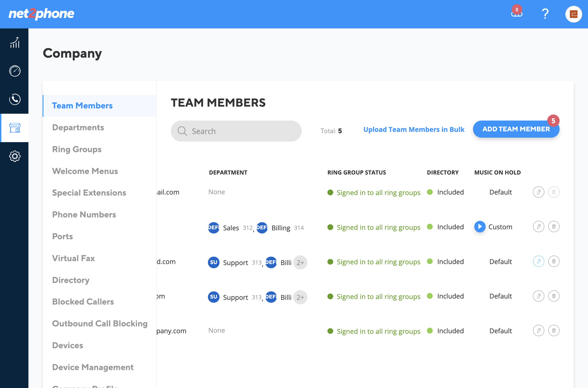Open the Phone Numbers section
The image size is (588, 388).
pyautogui.click(x=84, y=215)
